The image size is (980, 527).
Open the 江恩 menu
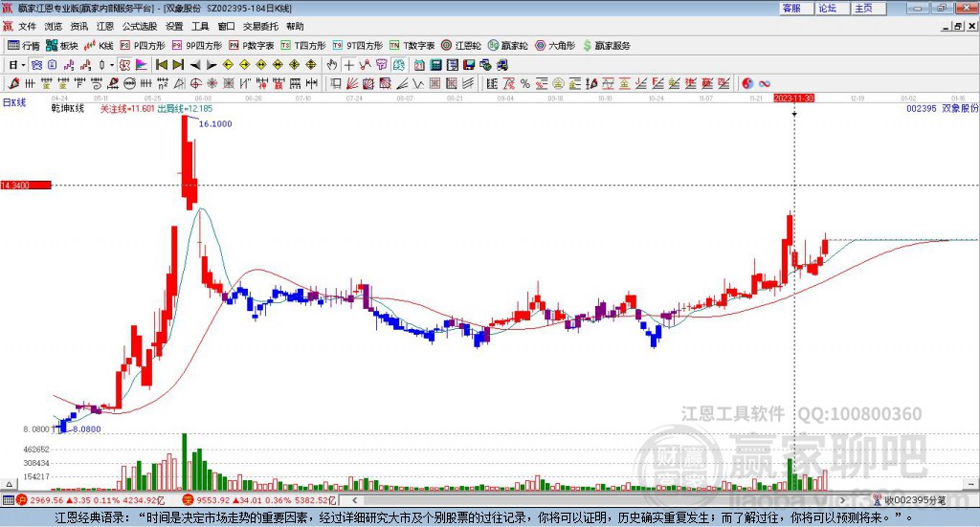(105, 26)
